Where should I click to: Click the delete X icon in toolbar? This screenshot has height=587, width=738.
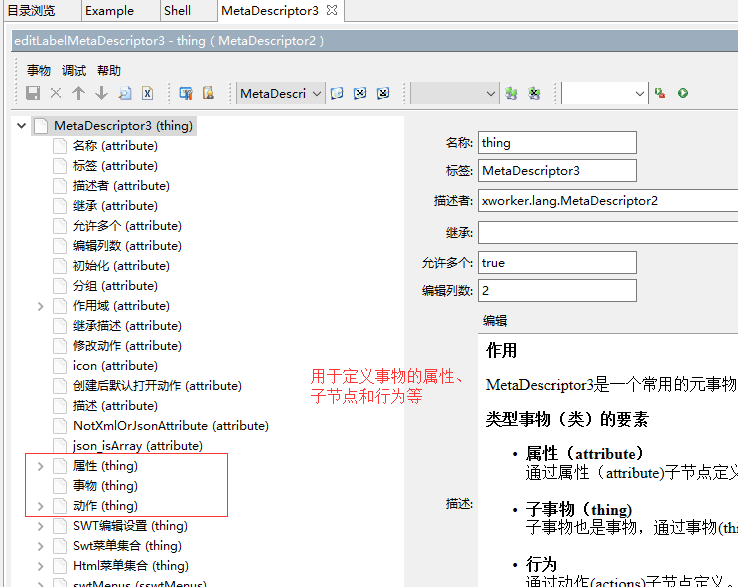pos(56,93)
